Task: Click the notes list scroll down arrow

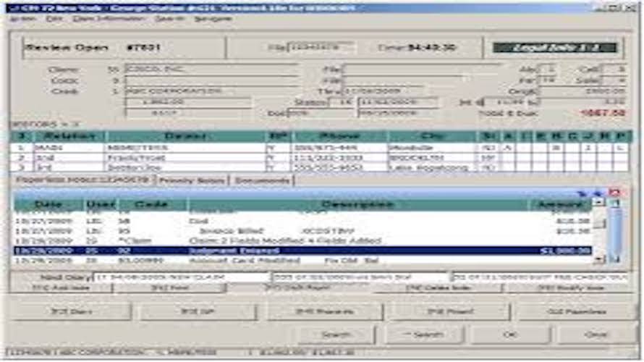Action: [x=598, y=258]
